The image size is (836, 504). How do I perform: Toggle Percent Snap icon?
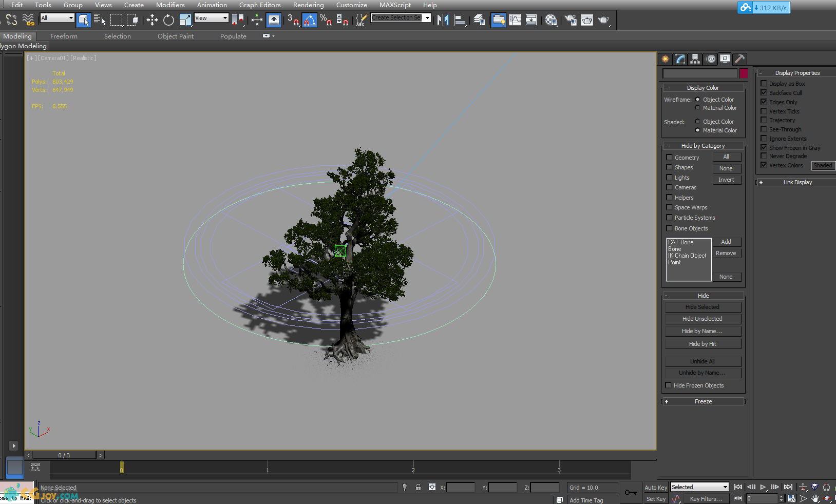[326, 20]
